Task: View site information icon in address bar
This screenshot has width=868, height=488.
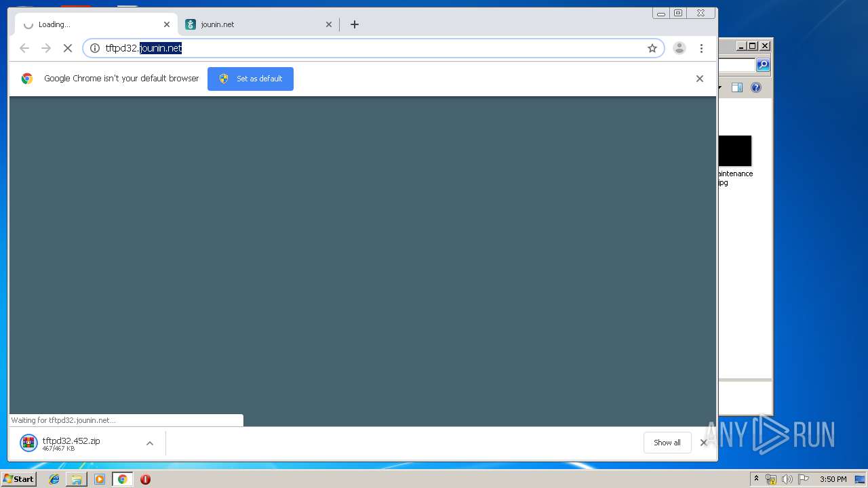Action: [x=95, y=48]
